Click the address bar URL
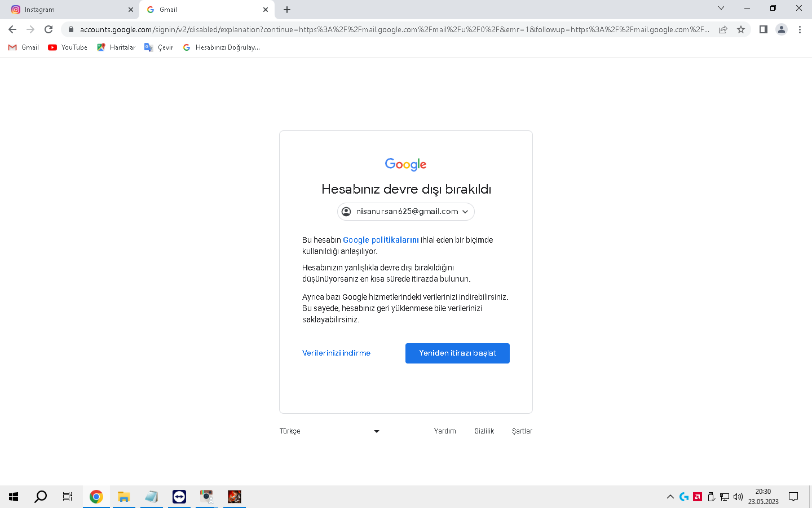812x508 pixels. 394,29
